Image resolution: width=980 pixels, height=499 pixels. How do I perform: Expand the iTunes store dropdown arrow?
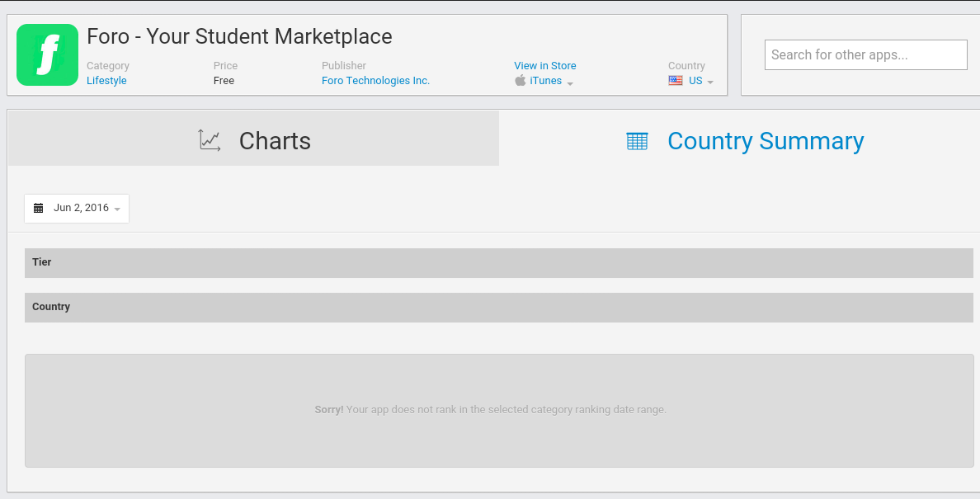[x=570, y=82]
